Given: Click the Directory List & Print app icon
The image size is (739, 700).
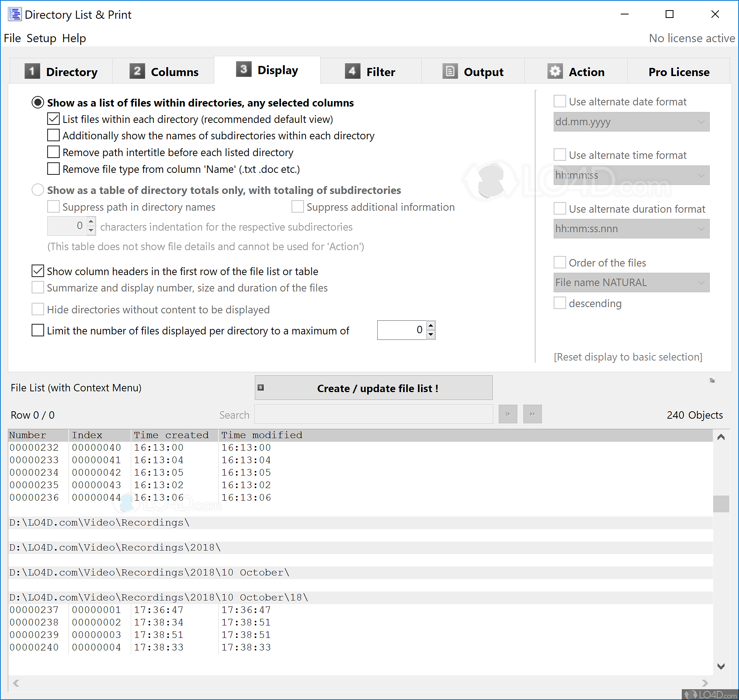Looking at the screenshot, I should point(15,14).
